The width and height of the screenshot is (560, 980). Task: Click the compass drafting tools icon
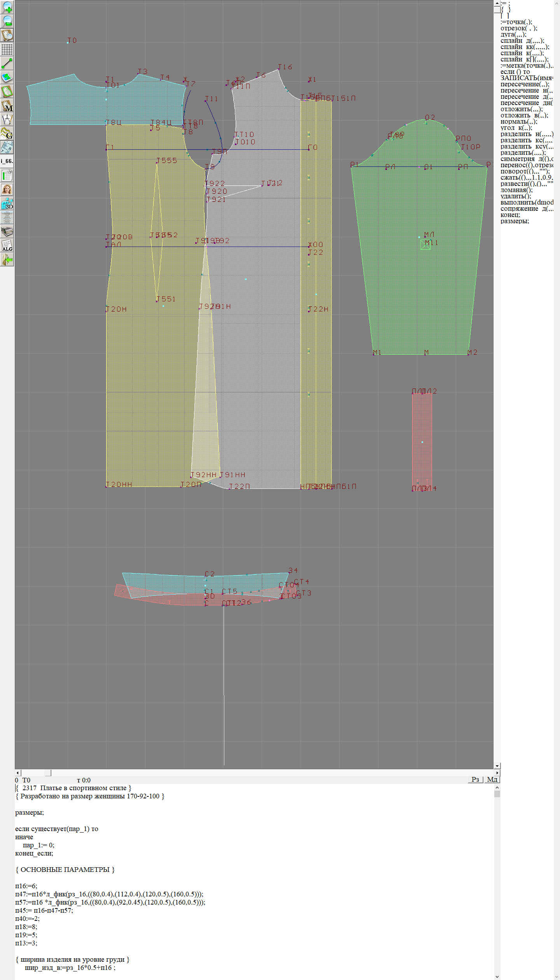coord(7,119)
